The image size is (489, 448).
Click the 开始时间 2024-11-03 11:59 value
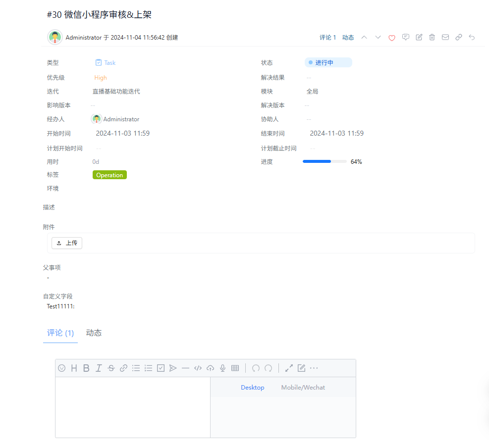click(122, 133)
